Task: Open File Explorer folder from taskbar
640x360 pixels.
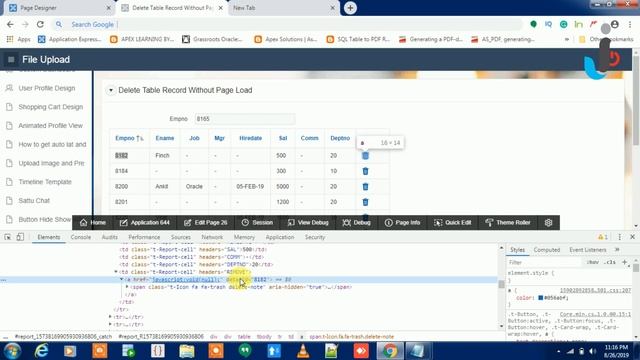Action: [x=187, y=351]
